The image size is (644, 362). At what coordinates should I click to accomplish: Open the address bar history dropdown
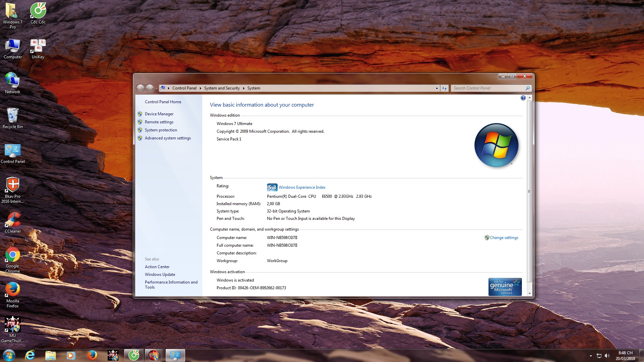coord(437,88)
